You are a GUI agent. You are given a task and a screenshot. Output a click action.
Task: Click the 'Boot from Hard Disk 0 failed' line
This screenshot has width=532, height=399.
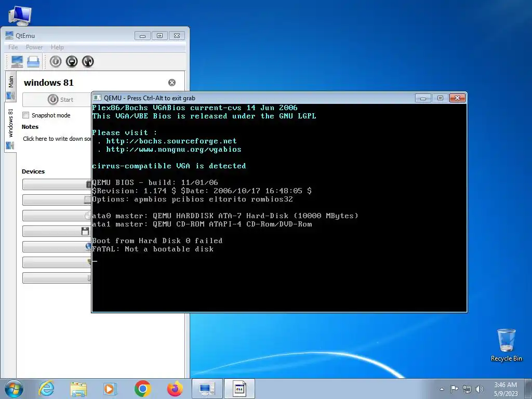coord(157,241)
